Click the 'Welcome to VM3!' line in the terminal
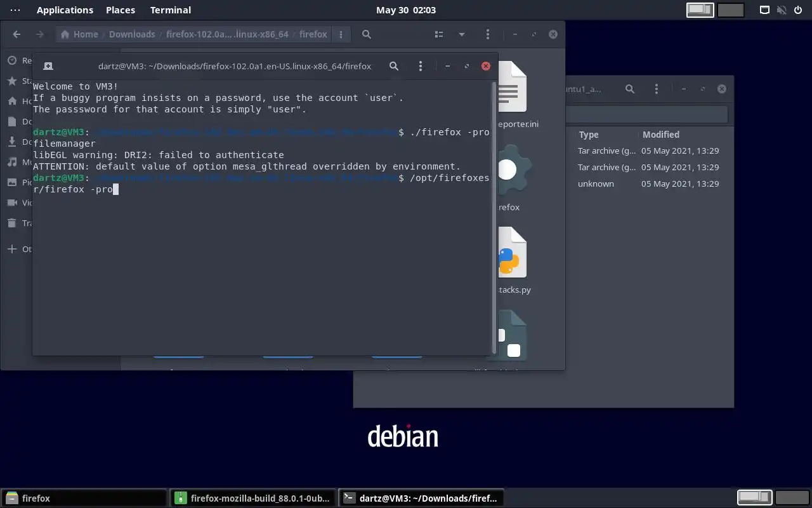812x508 pixels. click(75, 86)
